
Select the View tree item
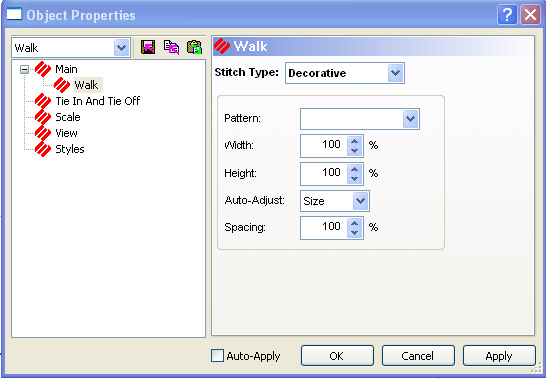66,133
